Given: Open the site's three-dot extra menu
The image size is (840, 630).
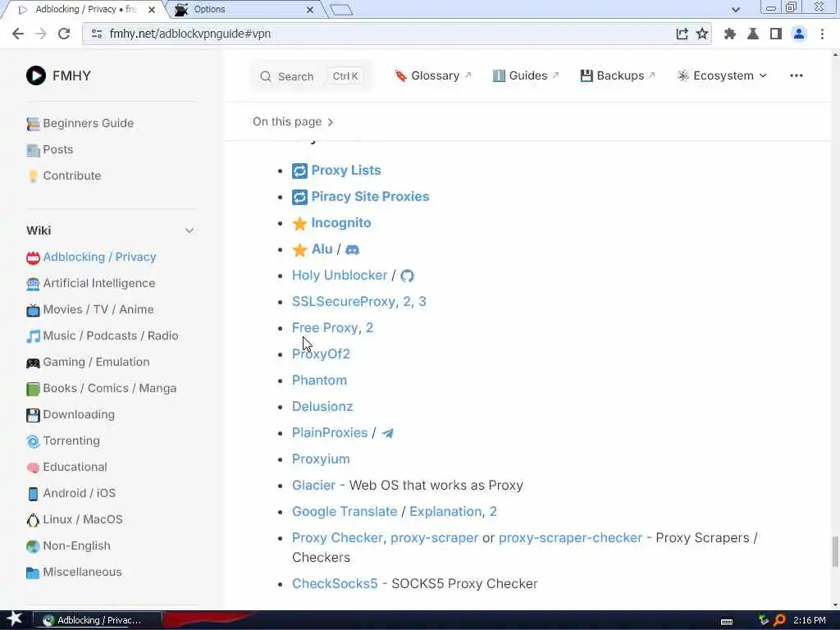Looking at the screenshot, I should [796, 75].
